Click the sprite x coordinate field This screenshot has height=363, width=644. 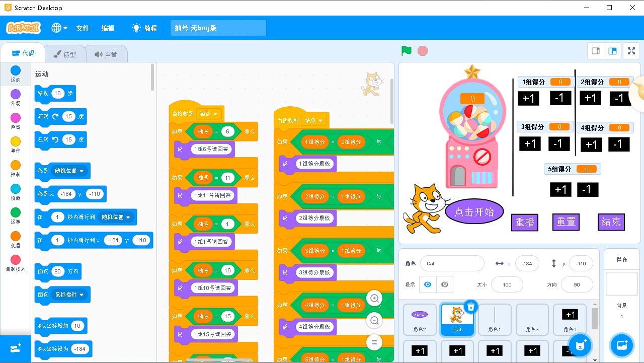coord(527,263)
